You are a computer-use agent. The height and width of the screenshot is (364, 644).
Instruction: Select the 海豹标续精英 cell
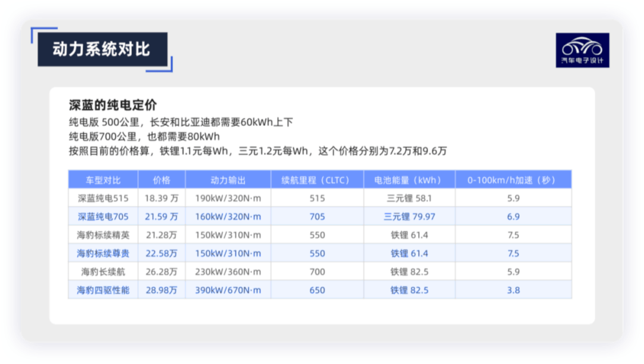(x=103, y=235)
